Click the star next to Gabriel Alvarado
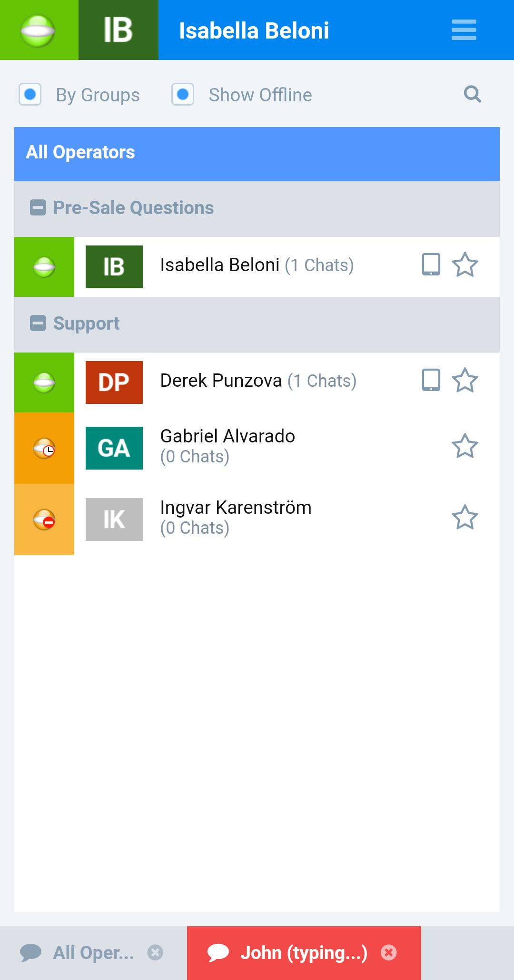The width and height of the screenshot is (514, 980). [x=465, y=446]
